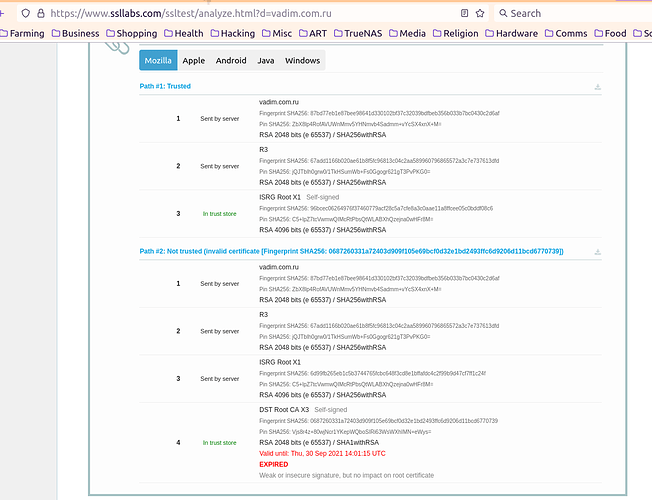Click the red 'EXPIRED' label
The height and width of the screenshot is (500, 652).
click(x=274, y=464)
